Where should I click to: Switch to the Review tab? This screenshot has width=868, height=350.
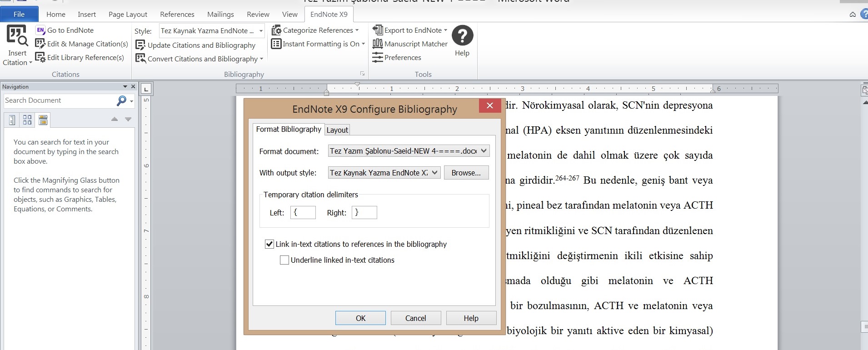tap(258, 15)
